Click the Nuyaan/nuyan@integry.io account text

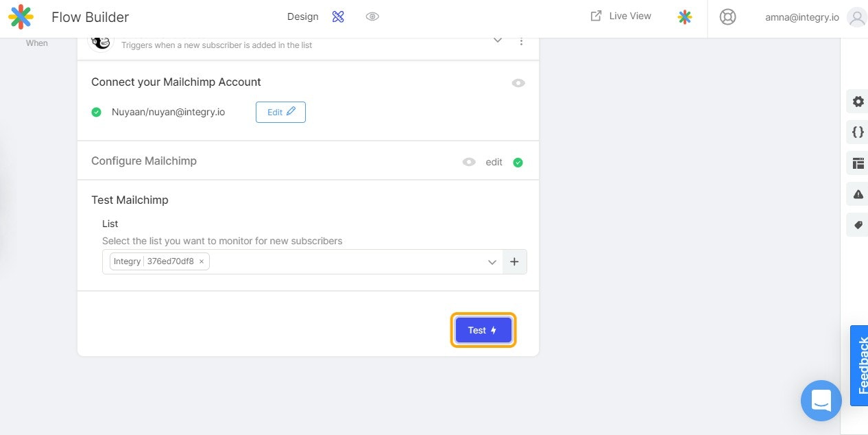(168, 112)
